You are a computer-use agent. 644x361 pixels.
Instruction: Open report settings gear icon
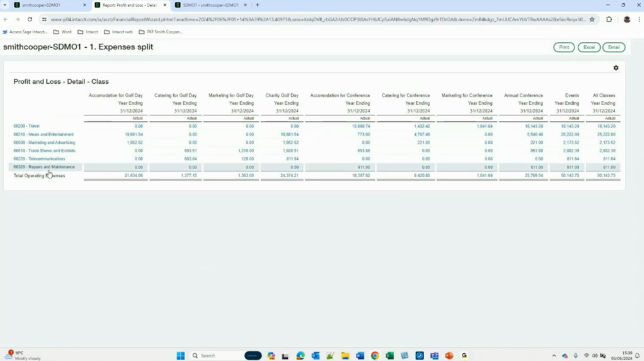[x=616, y=68]
